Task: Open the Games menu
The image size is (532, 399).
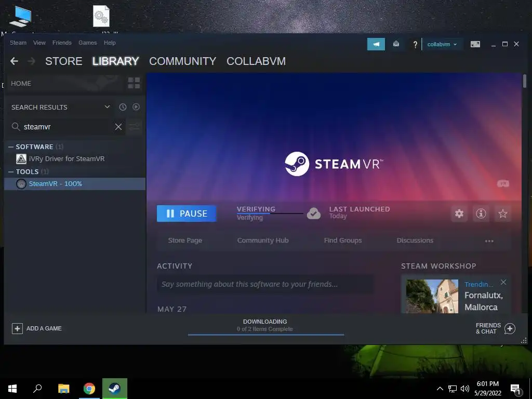Action: [x=87, y=43]
